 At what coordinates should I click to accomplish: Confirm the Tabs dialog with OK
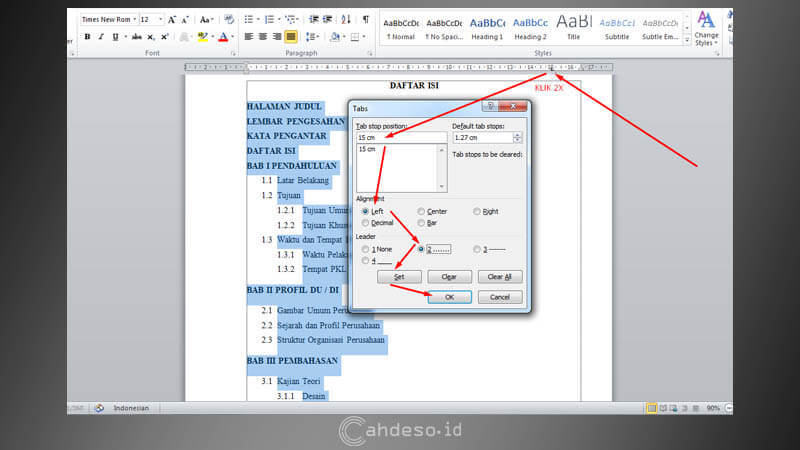pos(449,297)
